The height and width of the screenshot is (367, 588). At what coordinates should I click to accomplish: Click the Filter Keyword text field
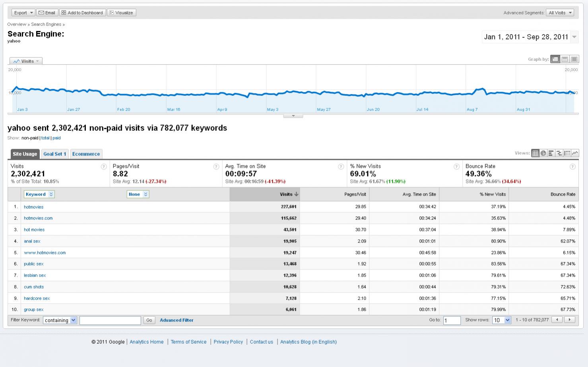click(x=110, y=320)
